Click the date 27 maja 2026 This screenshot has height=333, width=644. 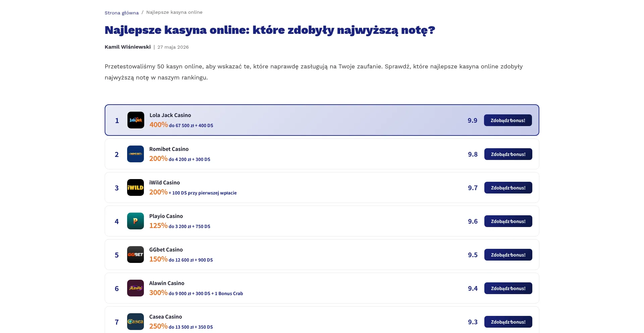[x=173, y=47]
